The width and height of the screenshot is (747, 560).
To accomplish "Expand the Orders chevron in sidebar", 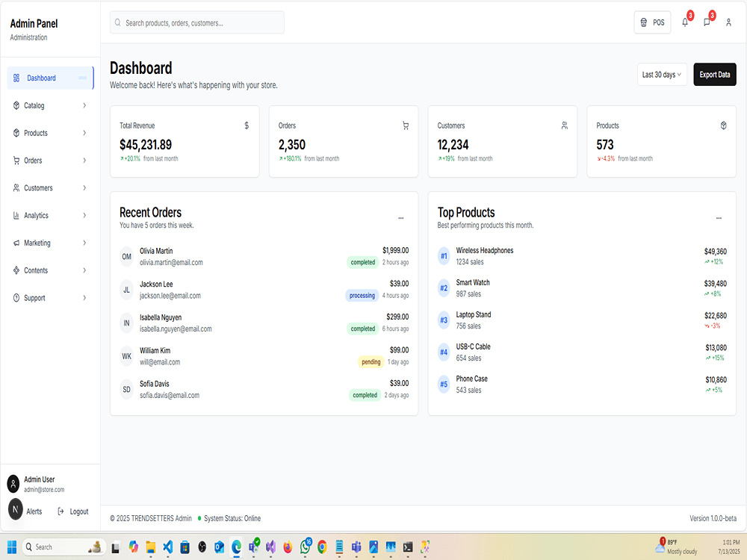I will (84, 161).
